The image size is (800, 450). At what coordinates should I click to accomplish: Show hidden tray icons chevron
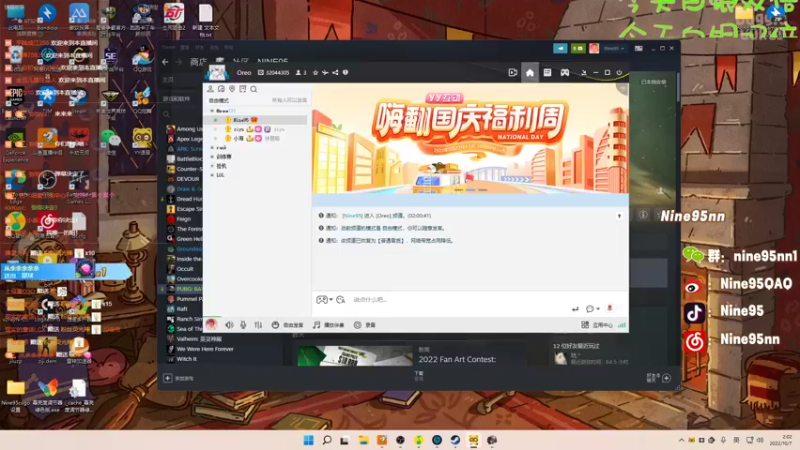[681, 440]
